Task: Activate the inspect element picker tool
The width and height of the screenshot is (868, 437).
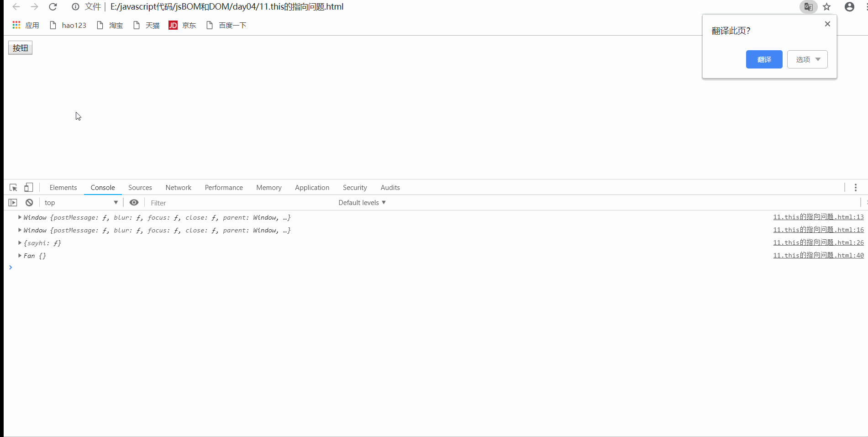Action: pos(13,188)
